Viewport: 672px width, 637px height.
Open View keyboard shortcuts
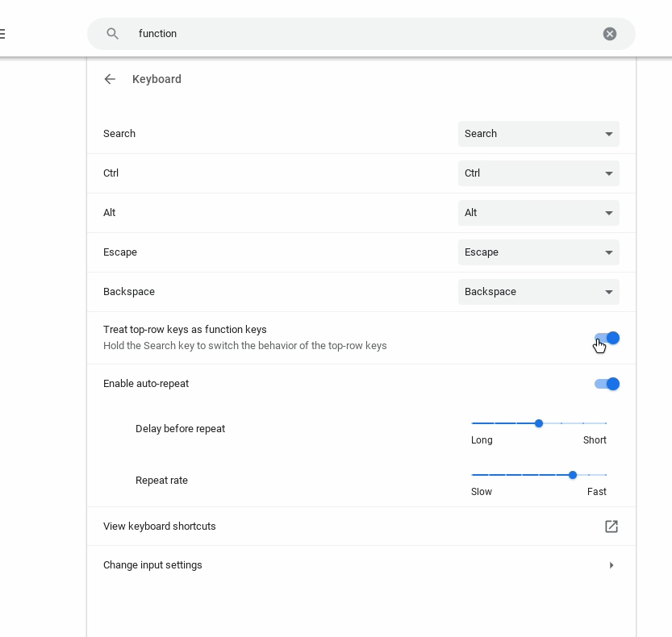(160, 527)
